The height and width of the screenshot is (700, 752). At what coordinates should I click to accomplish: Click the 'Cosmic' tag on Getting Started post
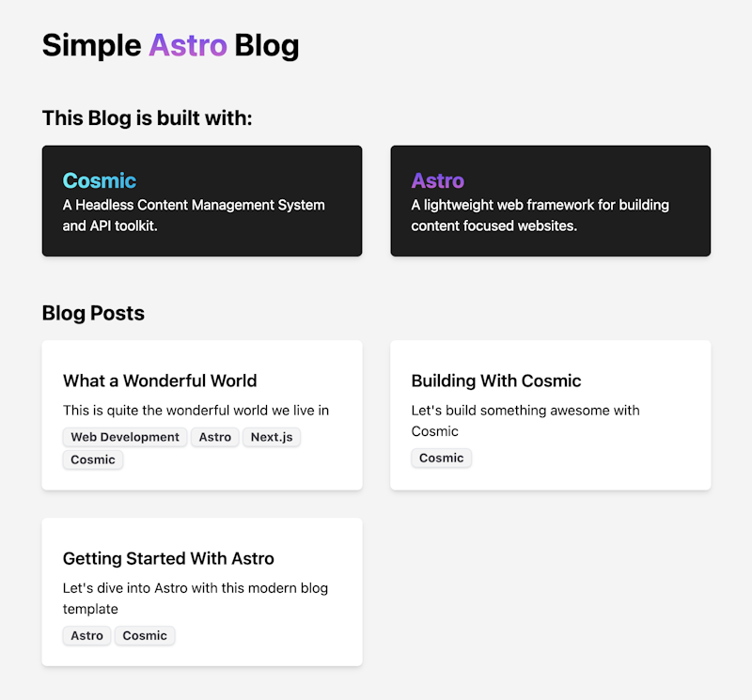[144, 635]
